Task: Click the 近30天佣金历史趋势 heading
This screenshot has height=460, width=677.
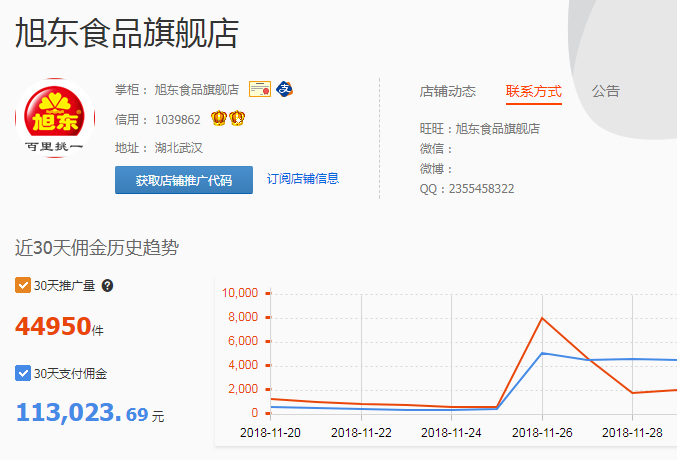Action: pos(97,247)
